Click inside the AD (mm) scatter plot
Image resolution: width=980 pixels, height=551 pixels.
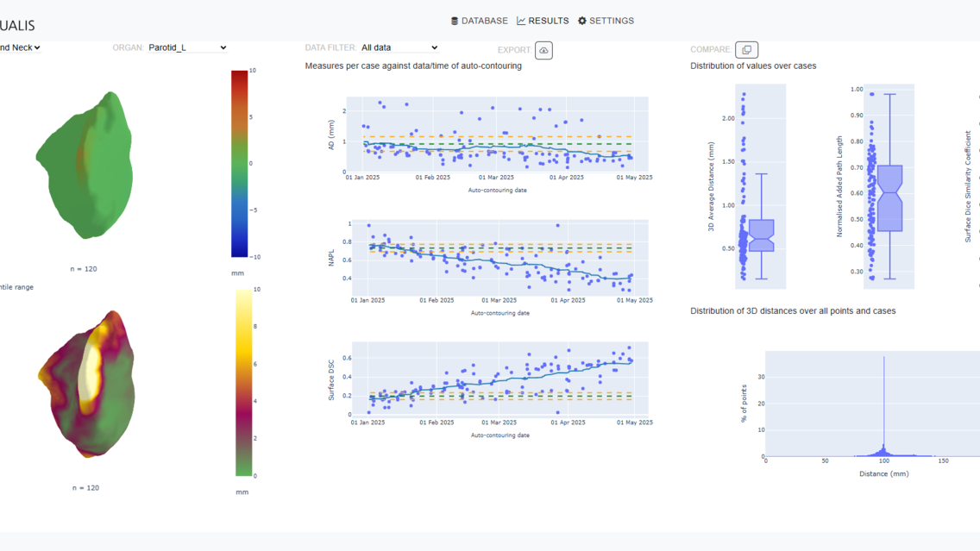(x=499, y=135)
